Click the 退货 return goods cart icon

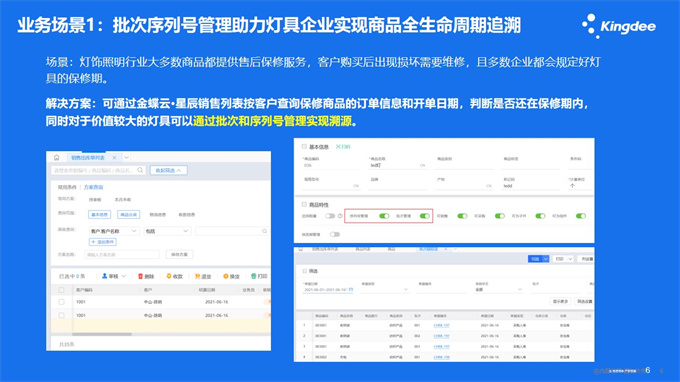pyautogui.click(x=197, y=276)
